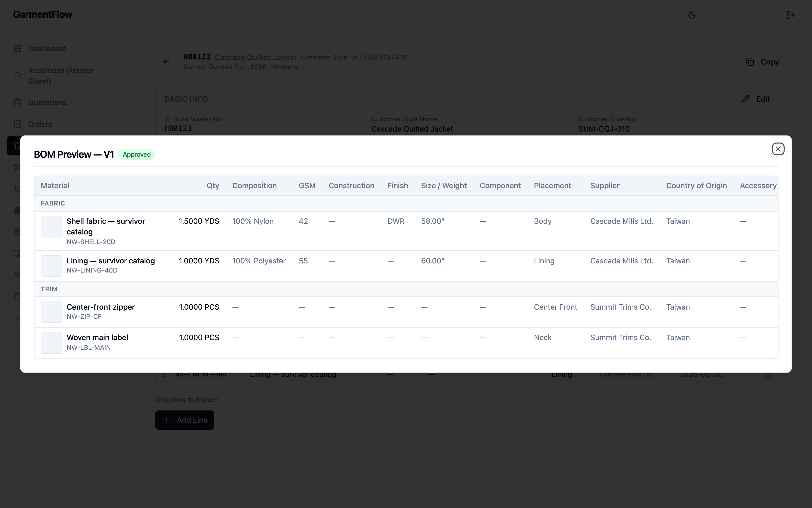Click Summit Trims Co. on zipper row
Viewport: 812px width, 508px height.
pyautogui.click(x=620, y=307)
